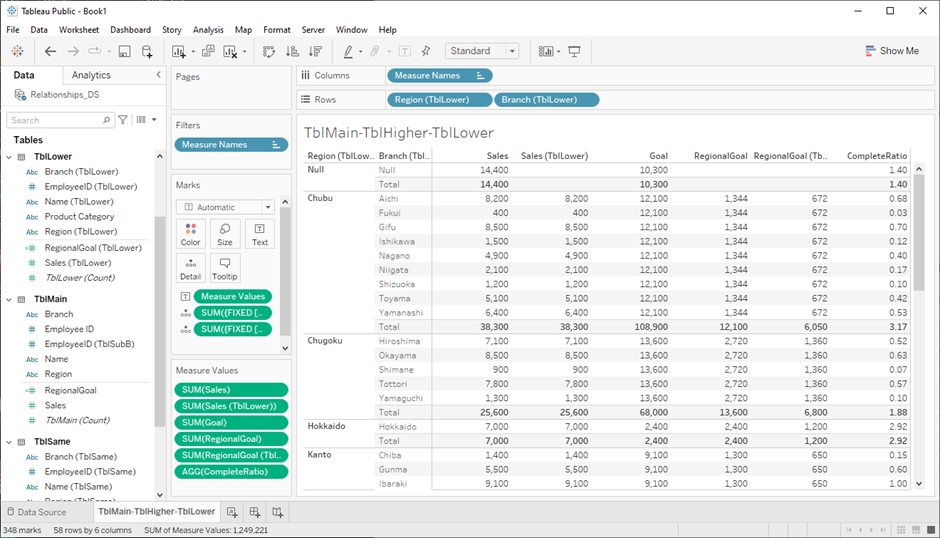Click the Save icon in toolbar
The width and height of the screenshot is (940, 538).
pos(124,52)
